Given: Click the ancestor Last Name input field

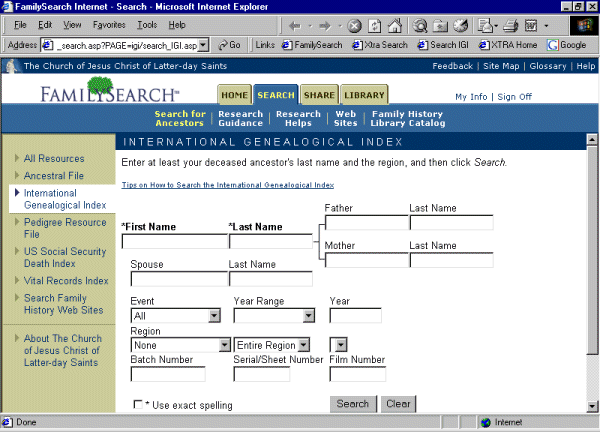Looking at the screenshot, I should point(271,241).
